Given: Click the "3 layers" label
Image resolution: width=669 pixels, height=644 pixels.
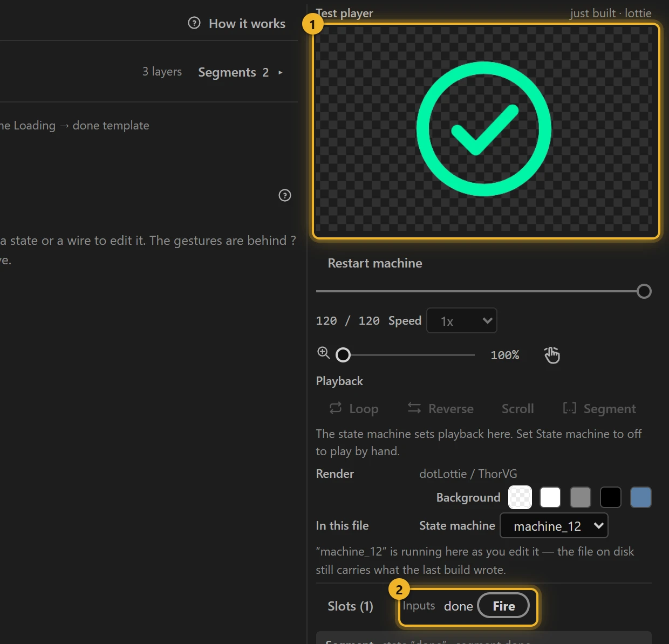Looking at the screenshot, I should (162, 72).
